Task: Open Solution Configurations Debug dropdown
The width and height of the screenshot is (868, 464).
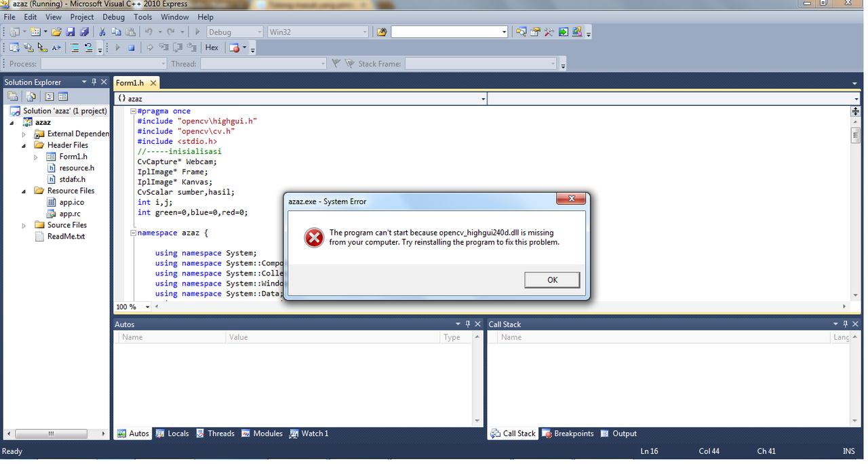Action: tap(258, 32)
